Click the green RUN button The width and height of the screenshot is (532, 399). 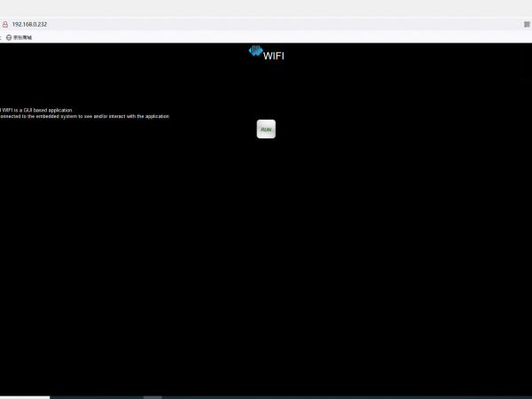click(x=266, y=129)
